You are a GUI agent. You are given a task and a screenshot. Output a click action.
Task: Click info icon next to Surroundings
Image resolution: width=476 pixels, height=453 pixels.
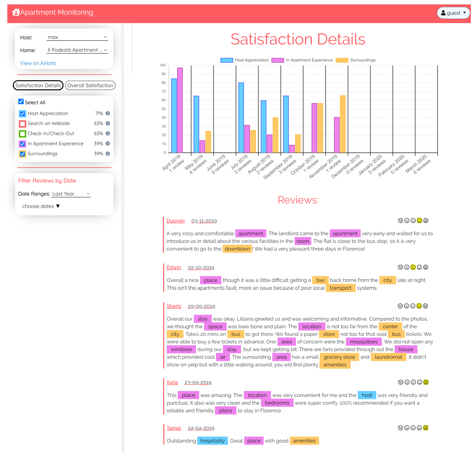[x=108, y=154]
